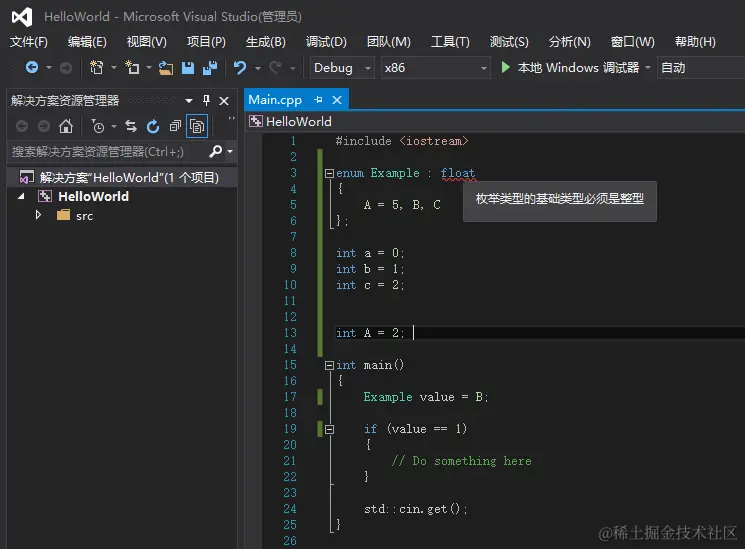This screenshot has height=549, width=745.
Task: Click the Undo arrow icon
Action: pos(240,68)
